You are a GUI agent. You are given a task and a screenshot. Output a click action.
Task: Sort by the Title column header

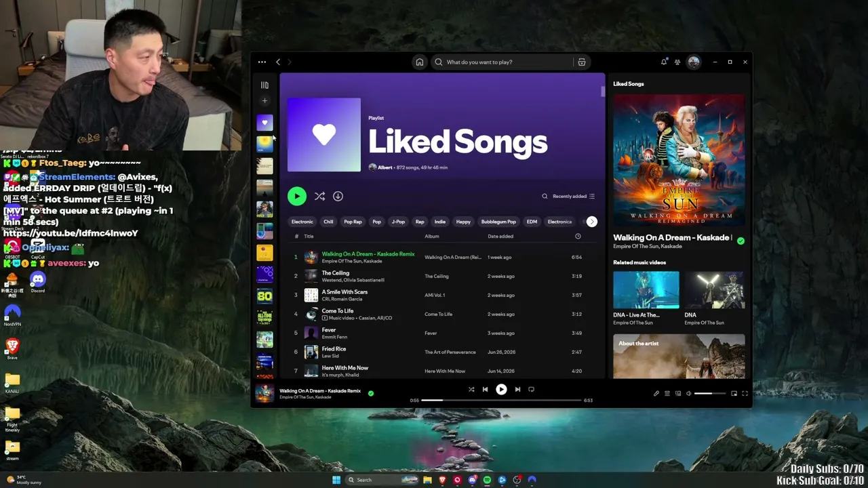pos(309,237)
